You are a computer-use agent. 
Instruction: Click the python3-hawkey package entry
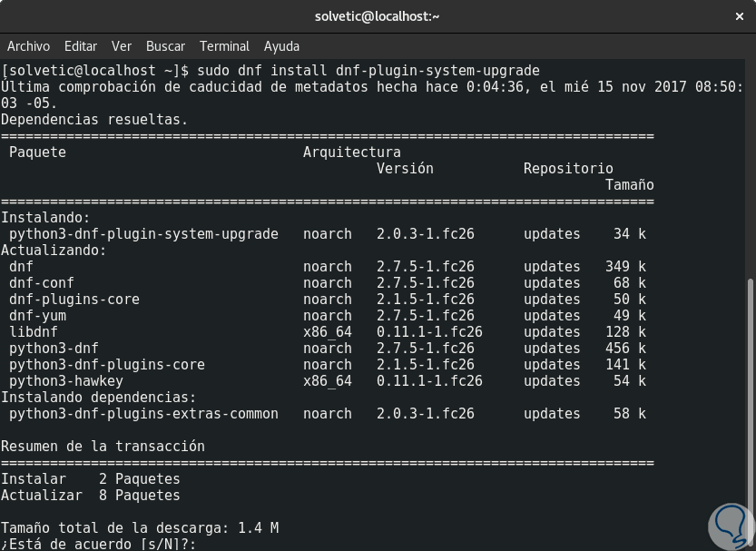click(65, 381)
